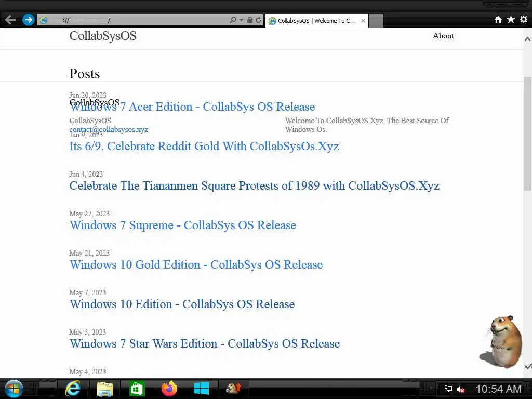Open Windows 10 Gold Edition post
Image resolution: width=532 pixels, height=399 pixels.
click(x=196, y=264)
